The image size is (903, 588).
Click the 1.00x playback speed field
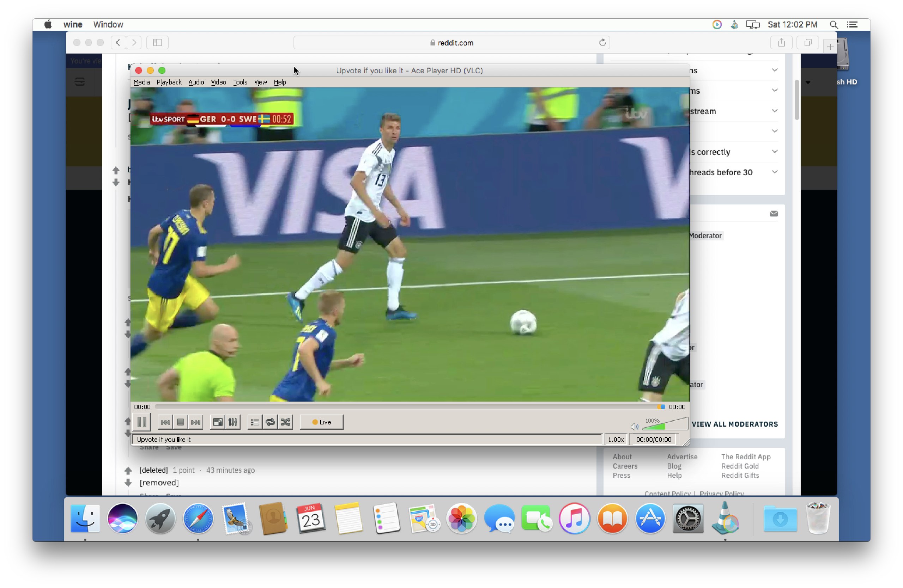click(616, 439)
